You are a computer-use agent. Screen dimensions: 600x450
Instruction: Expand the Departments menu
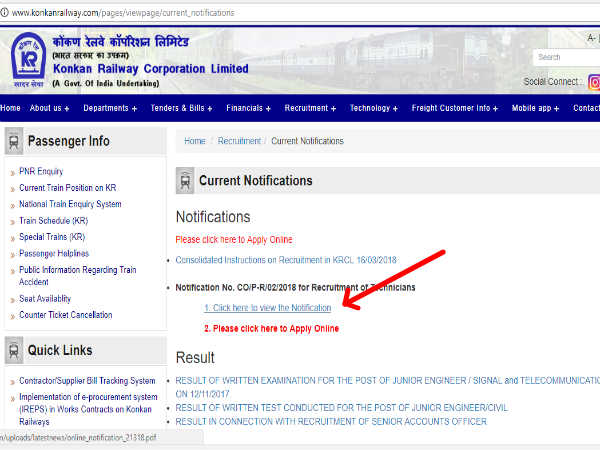(110, 108)
